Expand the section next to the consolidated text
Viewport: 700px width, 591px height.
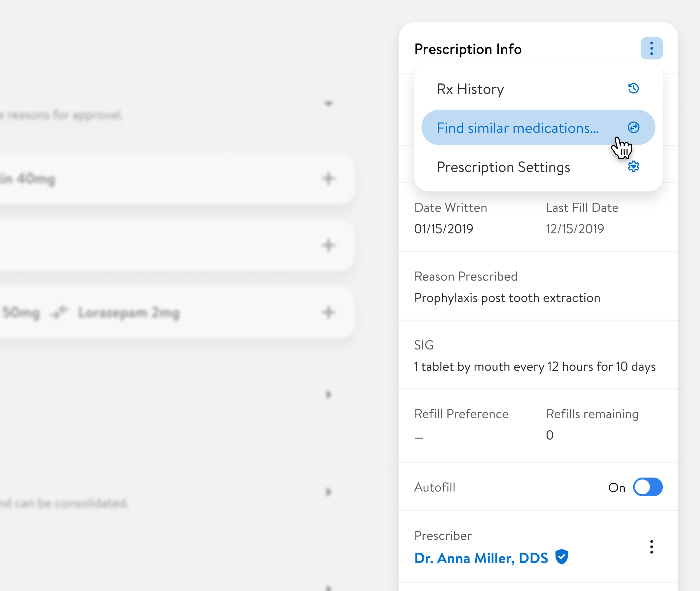(x=328, y=492)
